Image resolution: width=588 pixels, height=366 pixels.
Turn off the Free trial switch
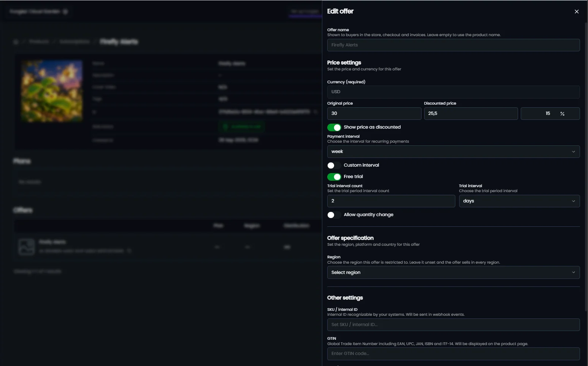[334, 177]
